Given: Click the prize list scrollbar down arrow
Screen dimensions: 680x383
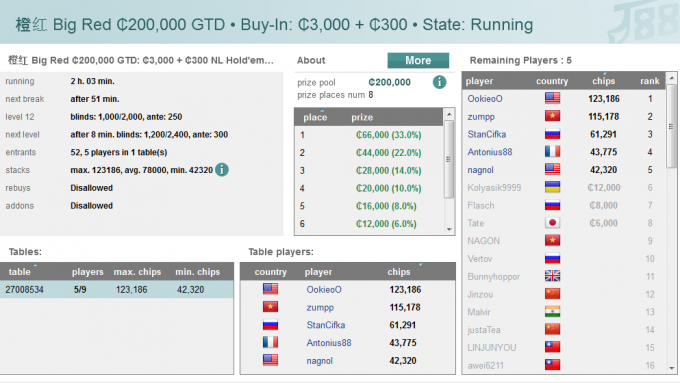Looking at the screenshot, I should (449, 229).
